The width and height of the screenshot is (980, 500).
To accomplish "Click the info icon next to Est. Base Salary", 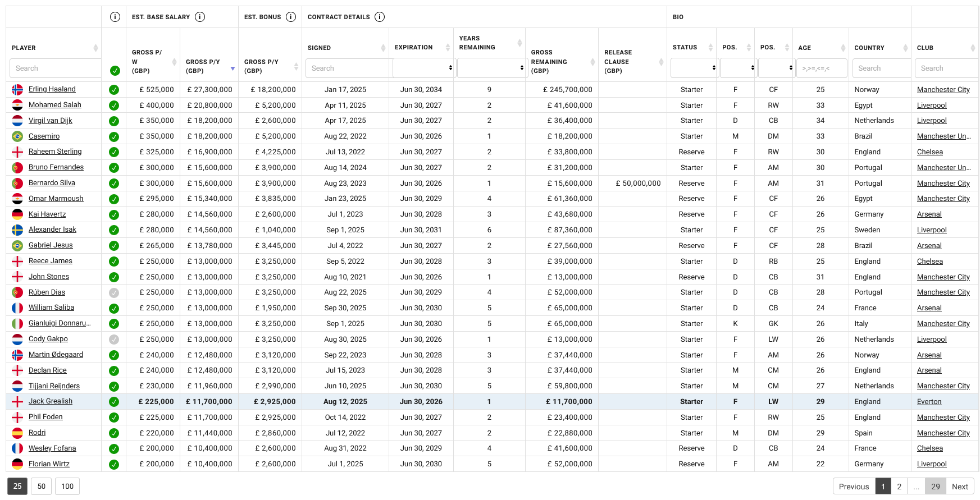I will coord(200,17).
